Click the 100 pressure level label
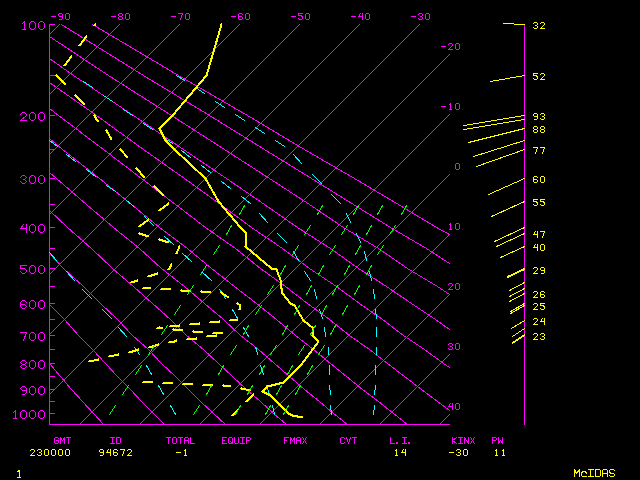The image size is (640, 480). coord(33,25)
